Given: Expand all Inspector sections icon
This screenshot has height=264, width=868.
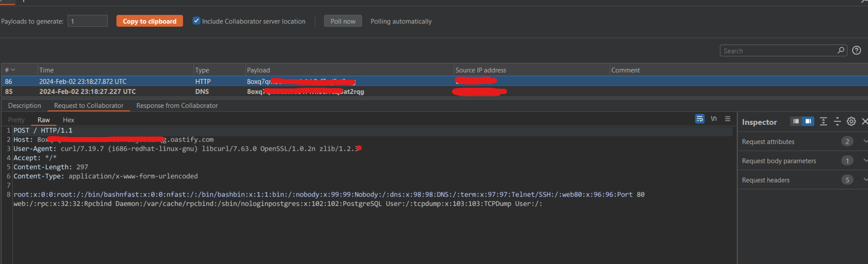Looking at the screenshot, I should pos(823,121).
